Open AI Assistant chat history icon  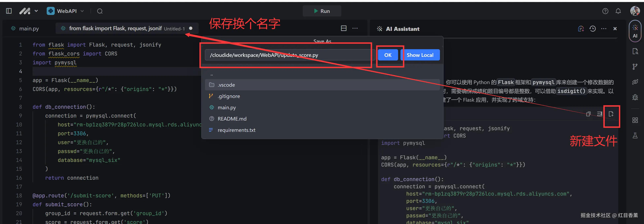tap(592, 29)
